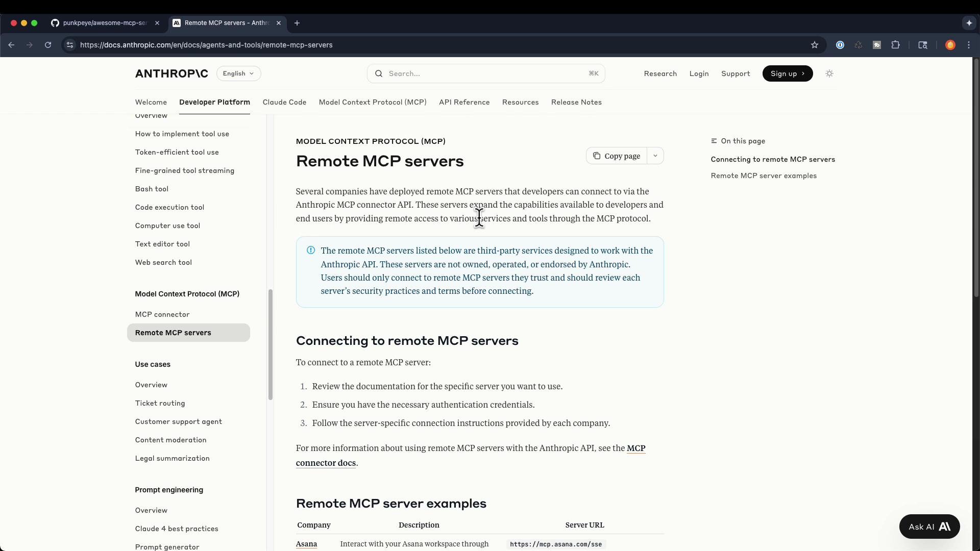980x551 pixels.
Task: Open a new browser tab
Action: point(297,23)
